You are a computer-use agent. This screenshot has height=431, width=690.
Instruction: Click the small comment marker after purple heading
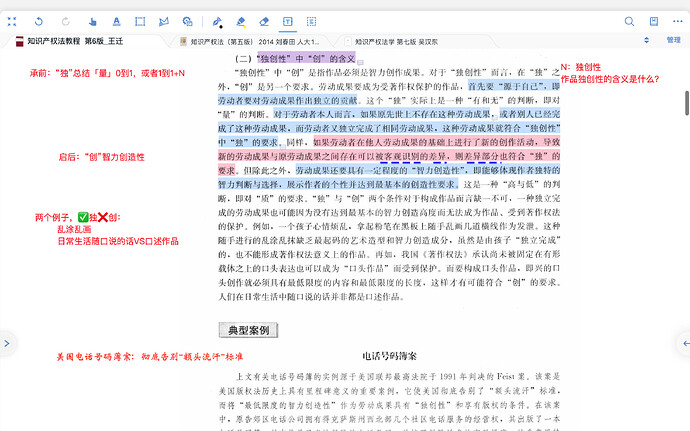[x=360, y=63]
